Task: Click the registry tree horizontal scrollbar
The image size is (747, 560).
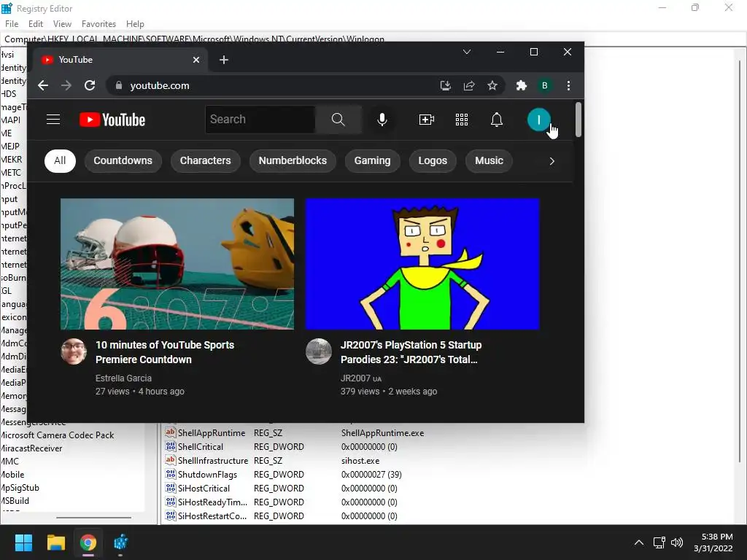Action: tap(93, 517)
